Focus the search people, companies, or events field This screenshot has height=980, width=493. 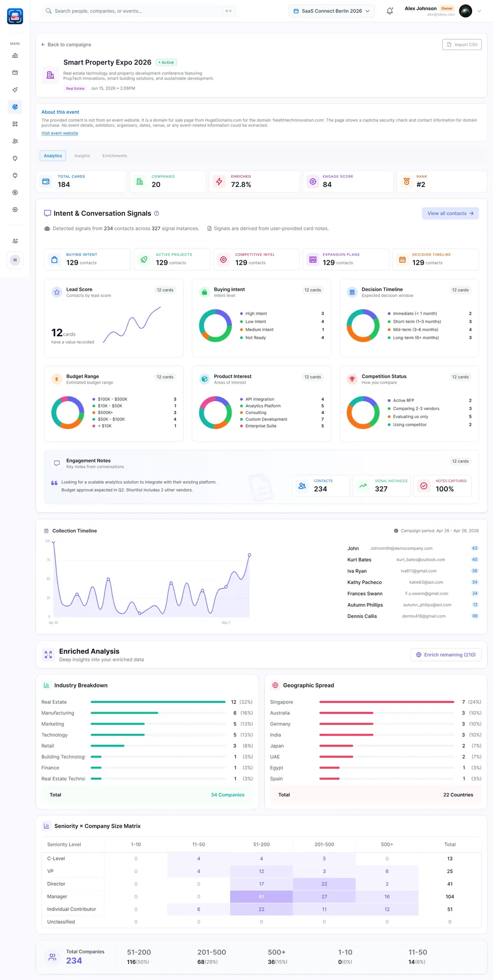139,11
